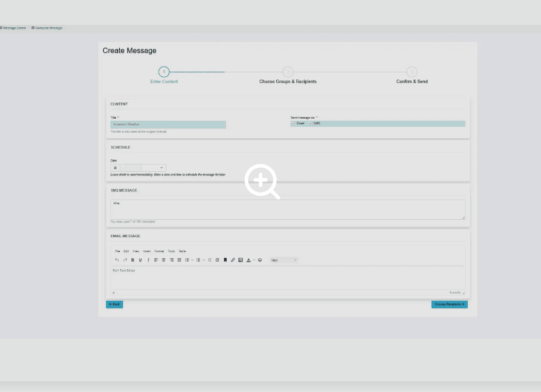Image resolution: width=541 pixels, height=392 pixels.
Task: Open the calendar icon beside Date field
Action: pos(115,168)
